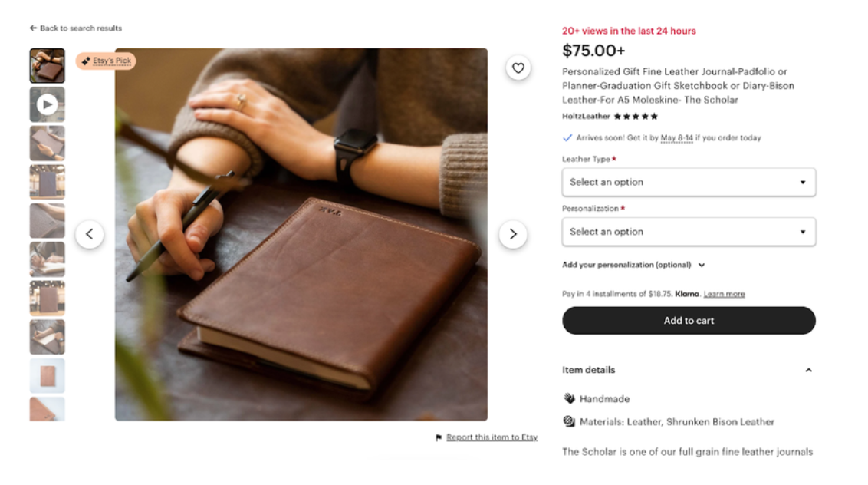Screen dimensions: 868x485
Task: Select the first journal thumbnail
Action: [47, 65]
